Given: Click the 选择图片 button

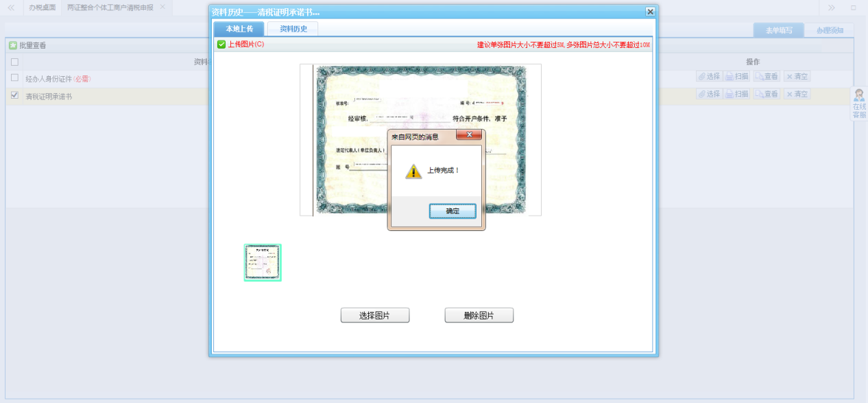Looking at the screenshot, I should point(374,315).
